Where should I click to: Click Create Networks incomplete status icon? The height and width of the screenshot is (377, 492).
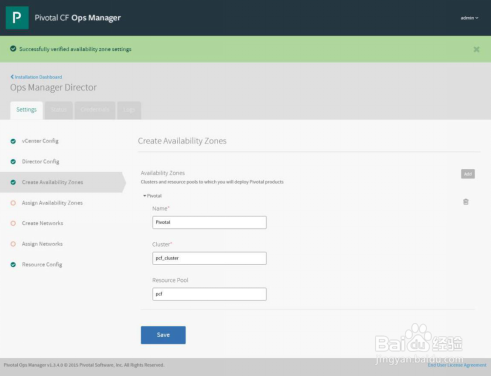[x=13, y=223]
